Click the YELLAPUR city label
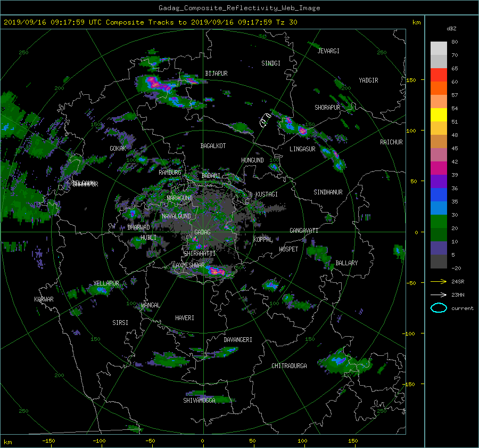479x448 pixels. coord(106,283)
